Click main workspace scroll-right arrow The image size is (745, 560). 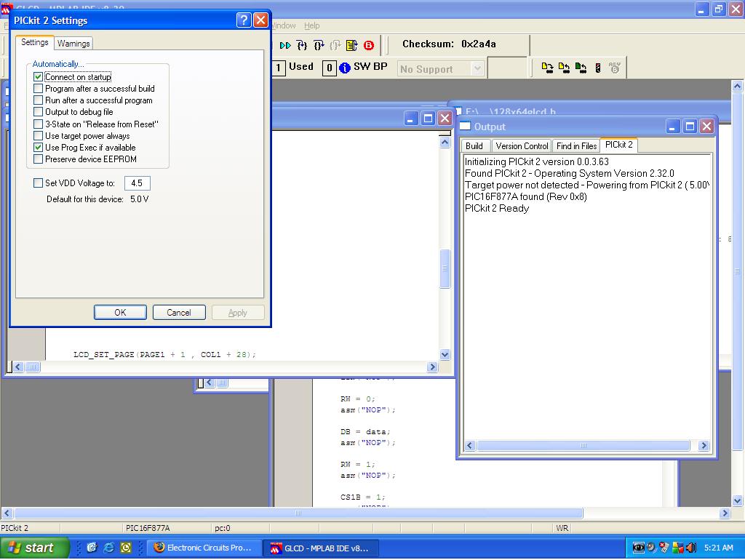[725, 513]
